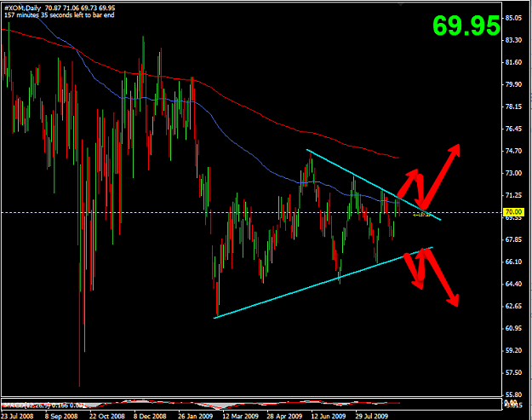Click the 26 Jan 2009 date label

point(195,416)
